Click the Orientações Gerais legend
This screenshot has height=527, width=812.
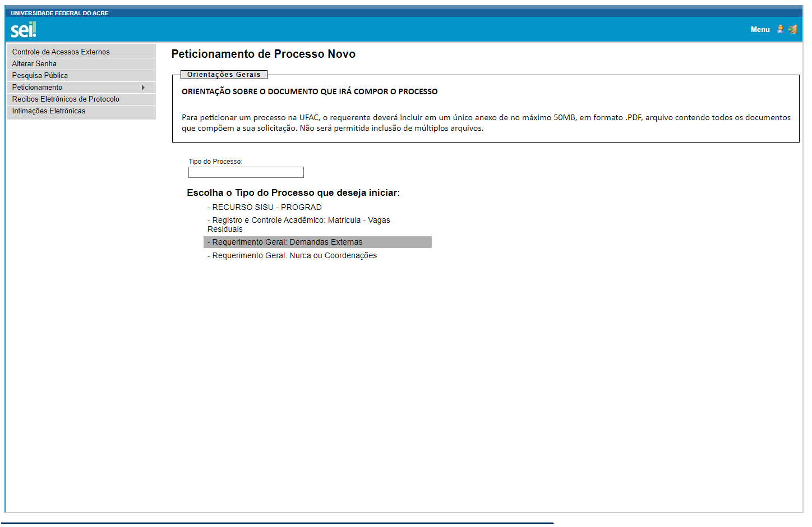tap(224, 75)
